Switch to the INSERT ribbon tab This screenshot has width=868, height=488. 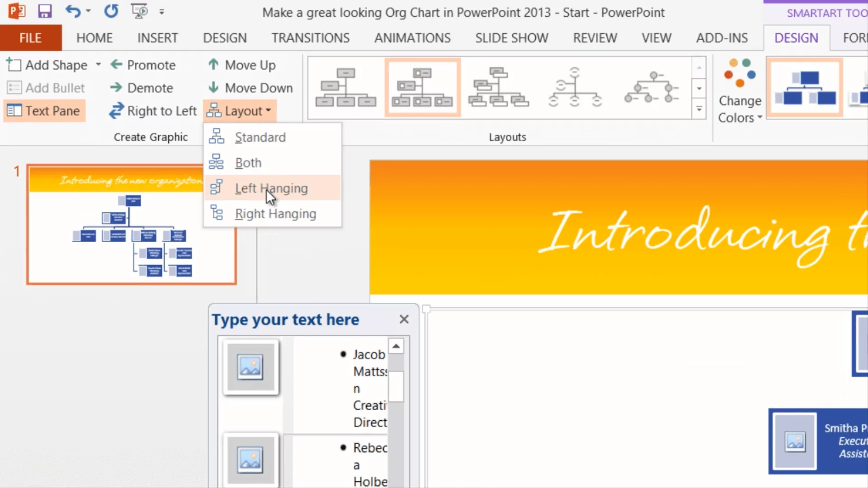point(157,38)
